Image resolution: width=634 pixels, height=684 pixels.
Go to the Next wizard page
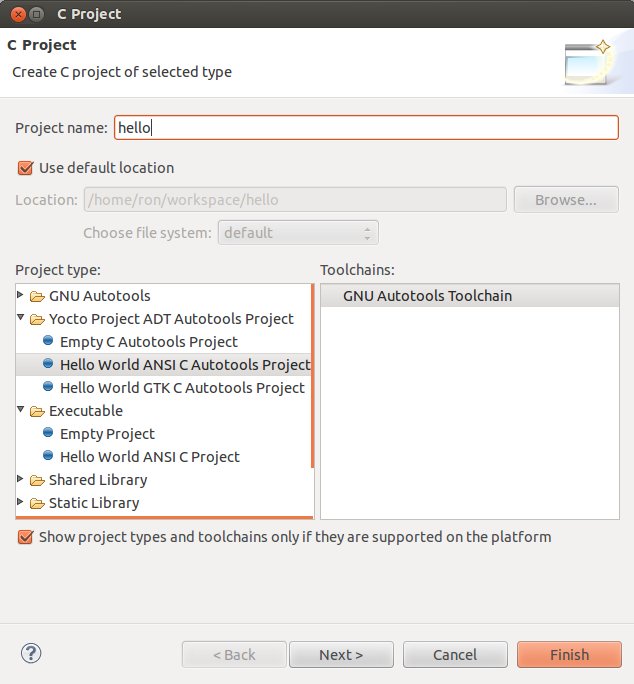click(x=341, y=655)
